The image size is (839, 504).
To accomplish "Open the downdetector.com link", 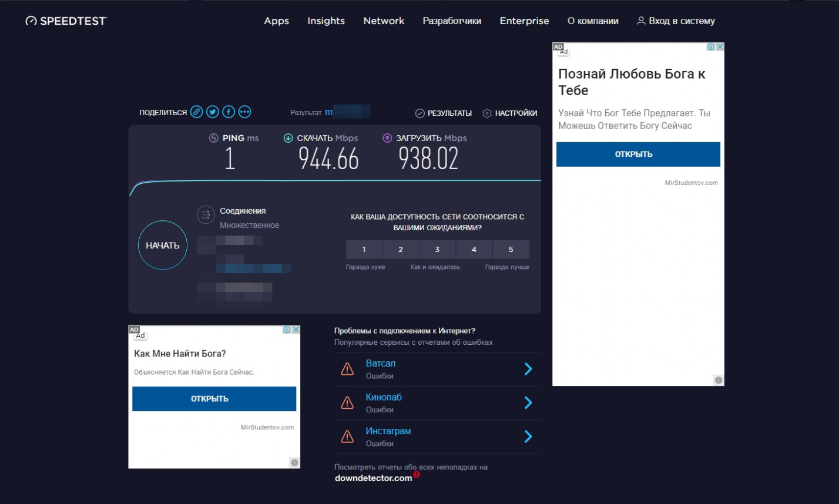I will pyautogui.click(x=373, y=478).
